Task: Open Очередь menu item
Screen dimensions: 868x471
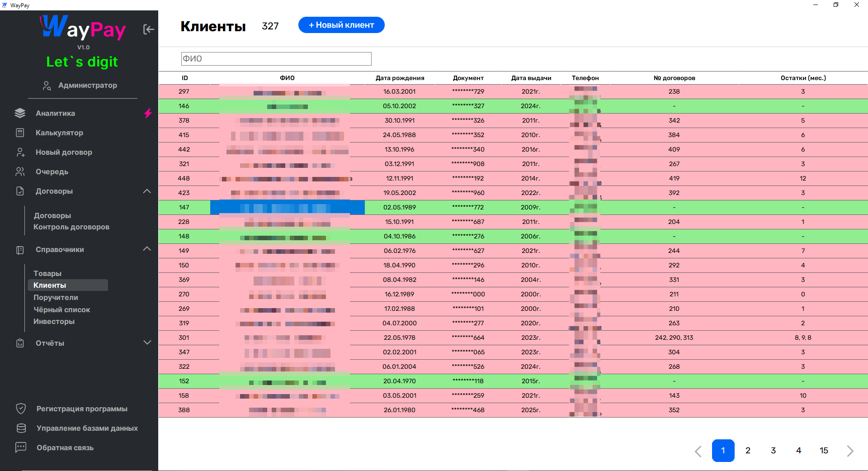Action: click(x=52, y=171)
